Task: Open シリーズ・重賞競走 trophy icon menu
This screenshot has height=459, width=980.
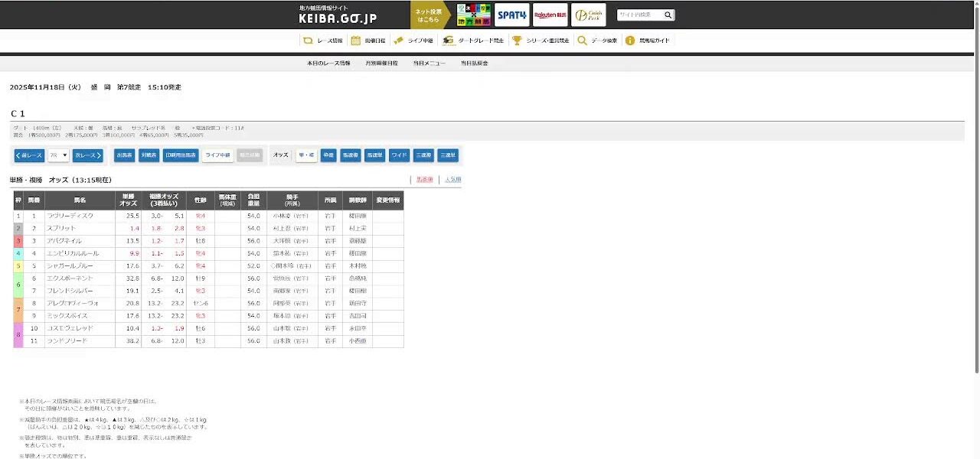Action: click(541, 41)
